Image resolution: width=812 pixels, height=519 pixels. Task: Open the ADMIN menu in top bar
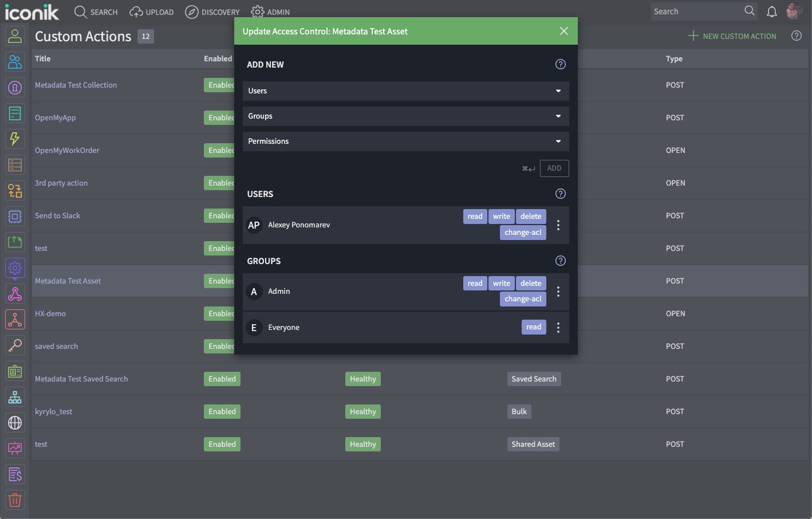[270, 11]
